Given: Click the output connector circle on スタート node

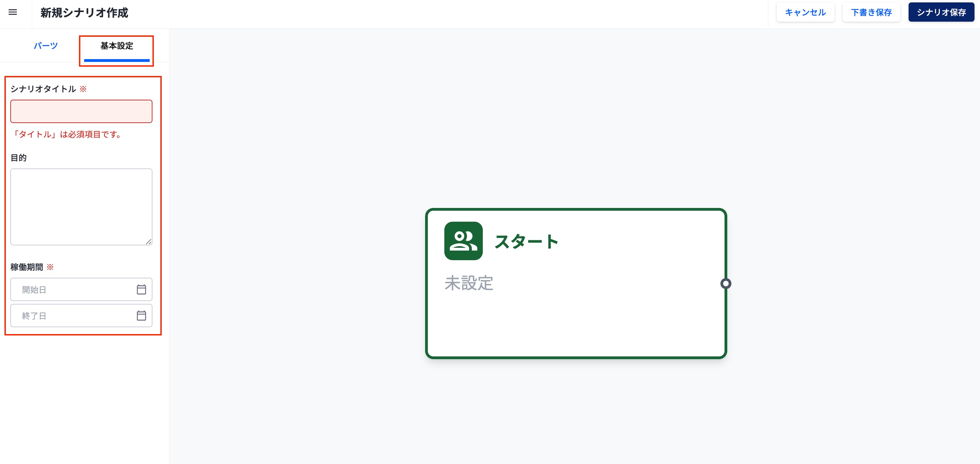Looking at the screenshot, I should [726, 284].
